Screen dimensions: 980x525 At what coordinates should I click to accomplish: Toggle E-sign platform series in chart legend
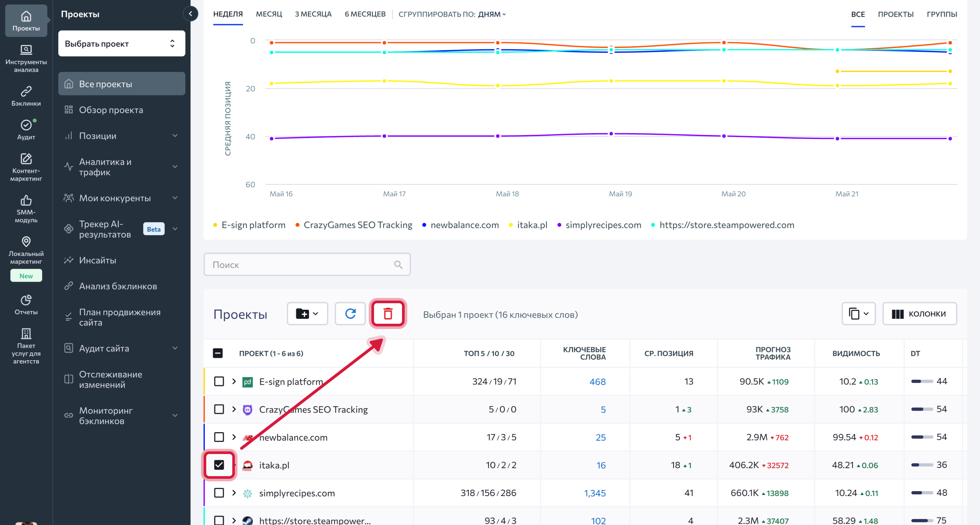click(249, 225)
